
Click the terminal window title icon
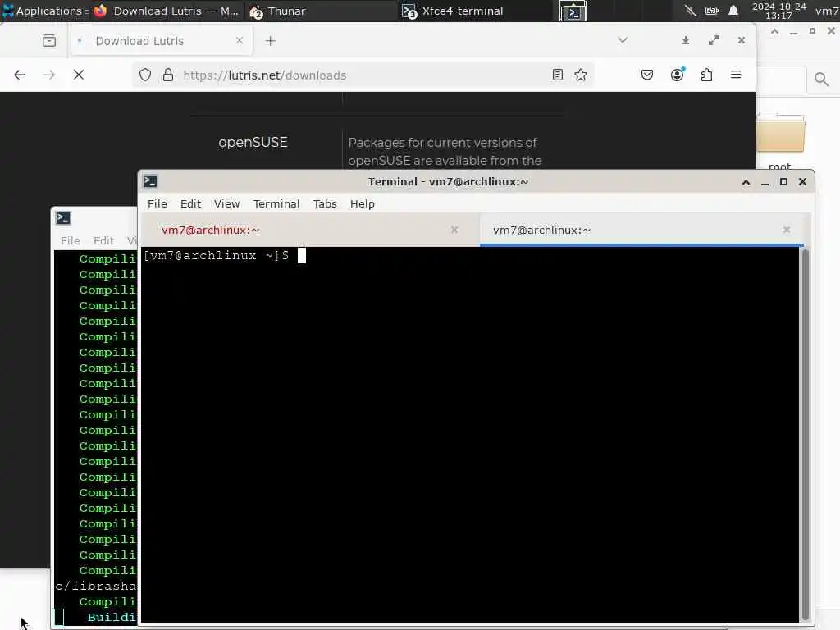coord(151,181)
